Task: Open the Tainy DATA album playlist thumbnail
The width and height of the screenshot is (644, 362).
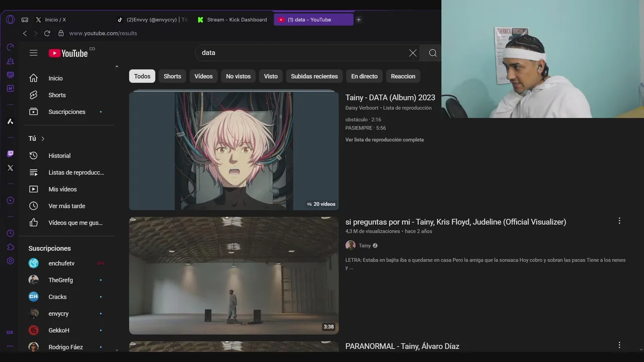Action: (x=234, y=150)
